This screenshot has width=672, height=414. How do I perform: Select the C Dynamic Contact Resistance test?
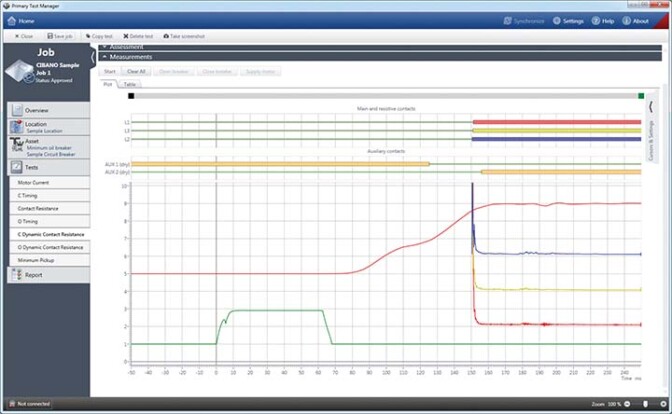tap(50, 234)
